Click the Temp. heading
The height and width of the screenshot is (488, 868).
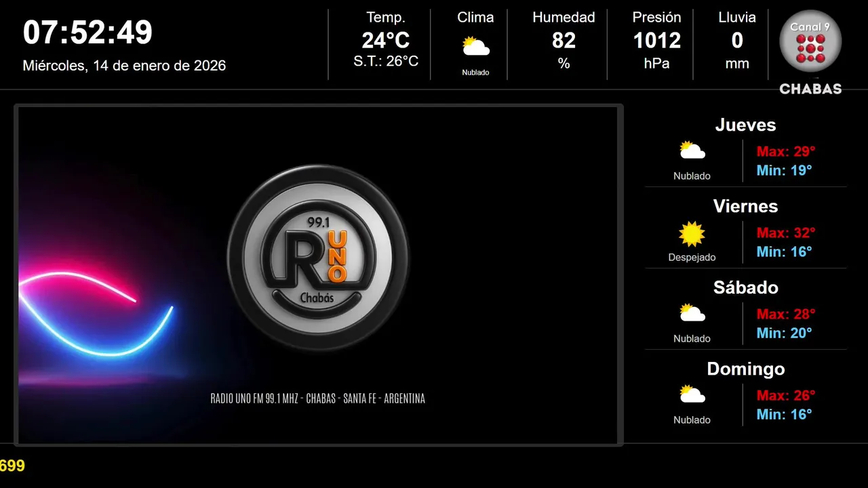point(386,18)
